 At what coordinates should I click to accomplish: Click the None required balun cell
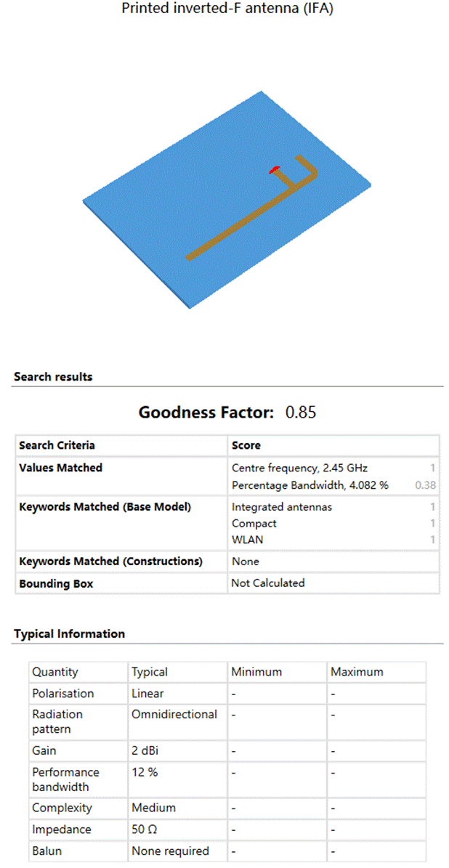click(170, 851)
